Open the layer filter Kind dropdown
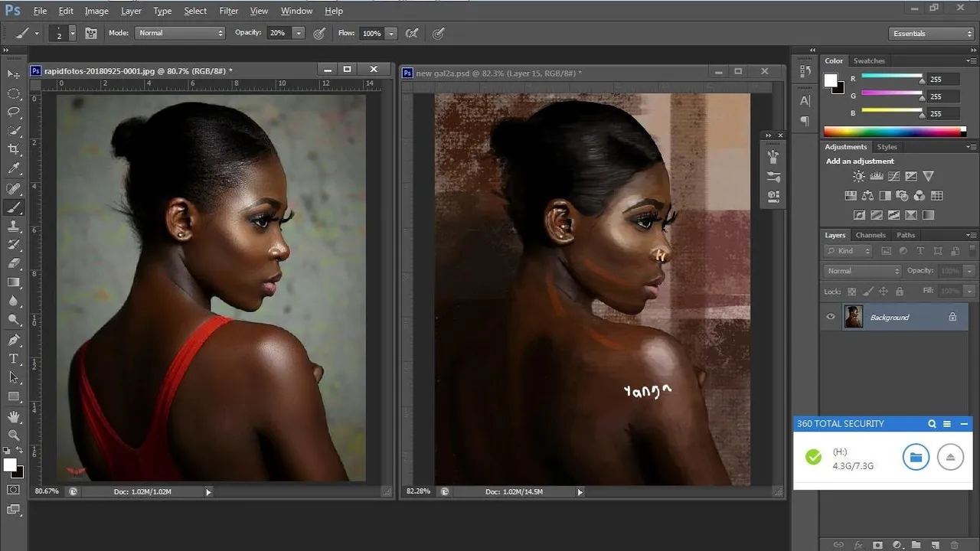This screenshot has height=551, width=980. (x=848, y=251)
